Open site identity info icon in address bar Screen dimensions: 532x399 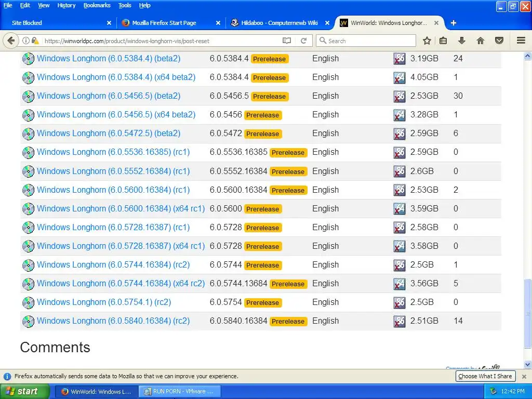(26, 41)
